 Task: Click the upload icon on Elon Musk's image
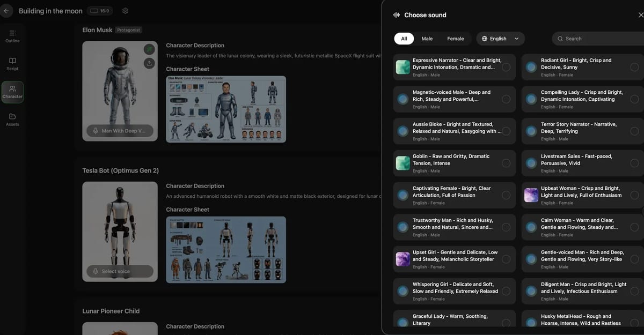pyautogui.click(x=149, y=63)
